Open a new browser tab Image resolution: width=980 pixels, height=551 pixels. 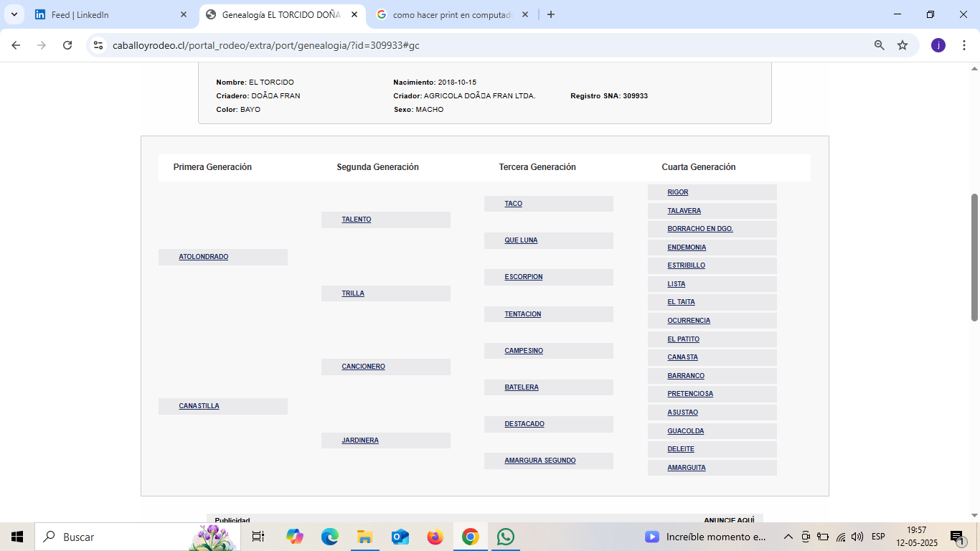[550, 14]
